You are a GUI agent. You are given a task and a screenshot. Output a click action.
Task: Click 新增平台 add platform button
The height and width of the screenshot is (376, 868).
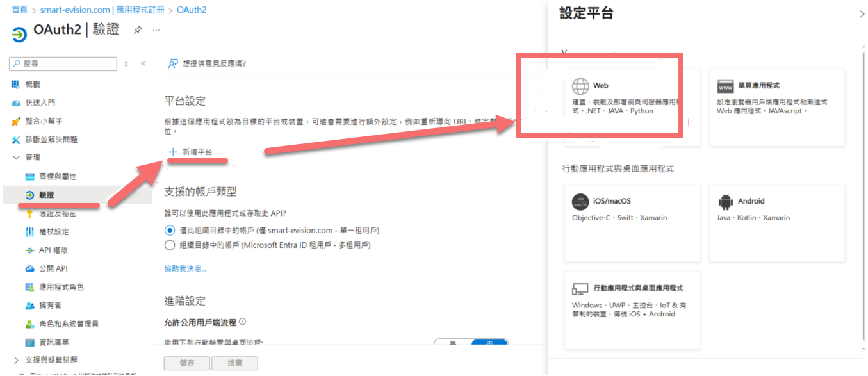coord(190,152)
